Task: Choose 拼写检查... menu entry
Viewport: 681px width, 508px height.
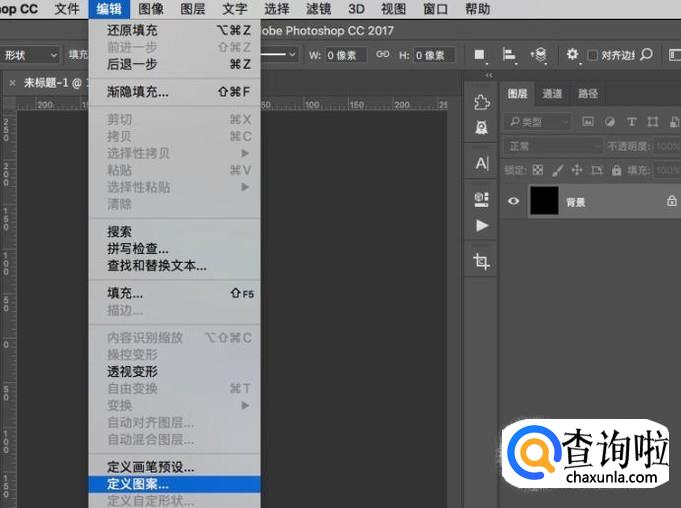Action: point(174,249)
